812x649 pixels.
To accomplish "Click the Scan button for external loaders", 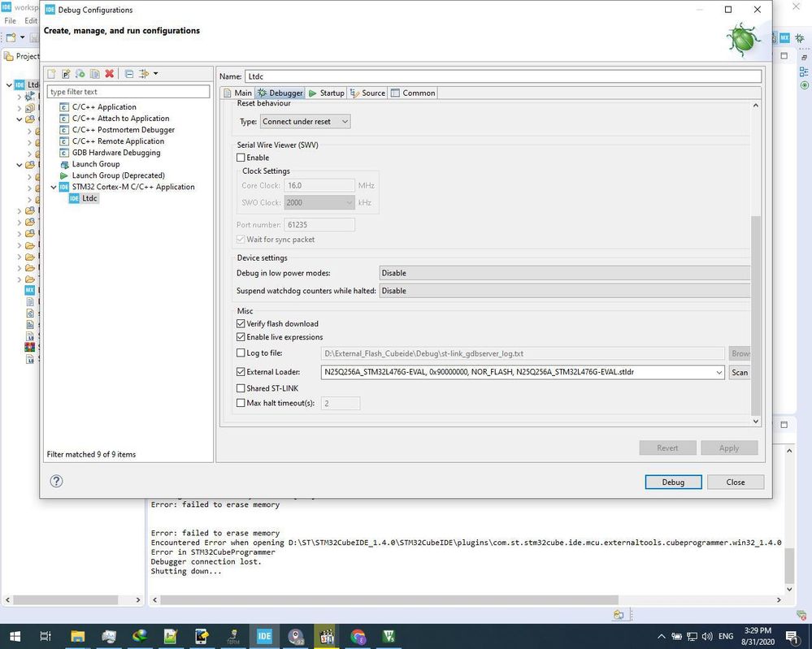I will tap(740, 372).
